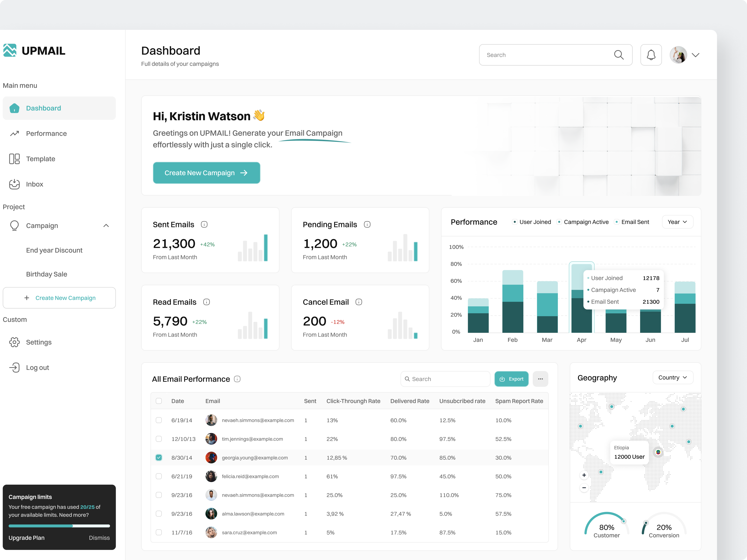
Task: Click the notification bell icon
Action: (x=651, y=55)
